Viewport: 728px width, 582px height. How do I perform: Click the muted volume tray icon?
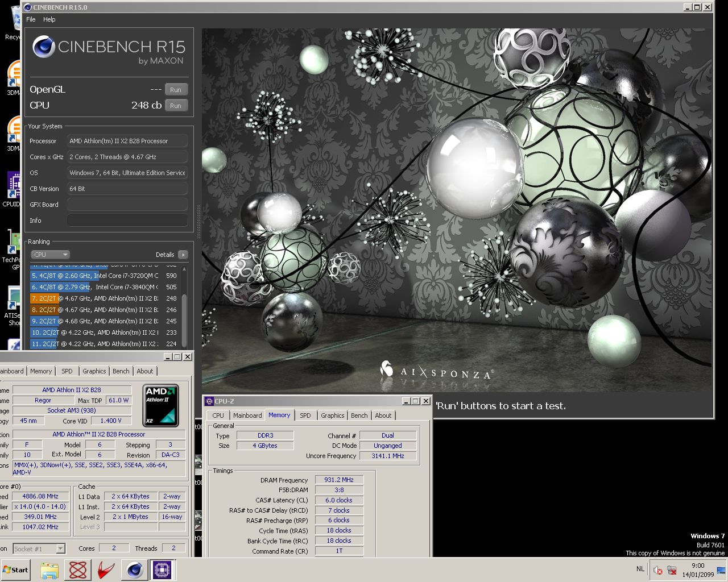click(658, 570)
